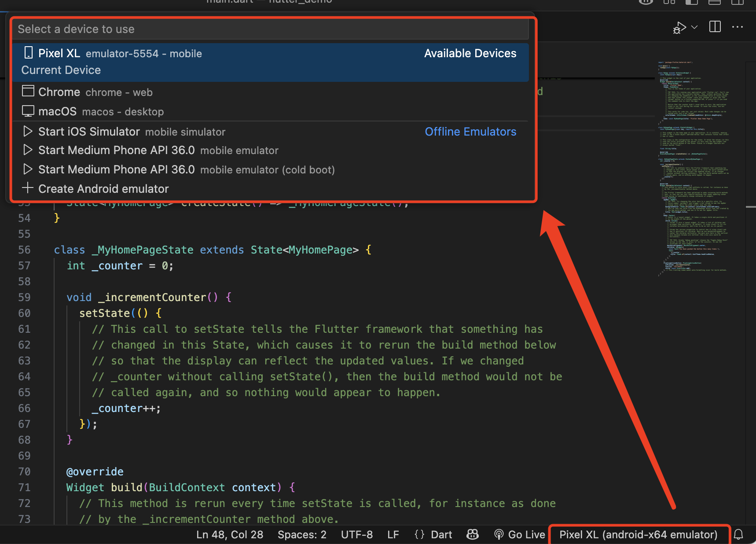Click the Run or Debug play icon
The width and height of the screenshot is (756, 544).
[x=679, y=28]
